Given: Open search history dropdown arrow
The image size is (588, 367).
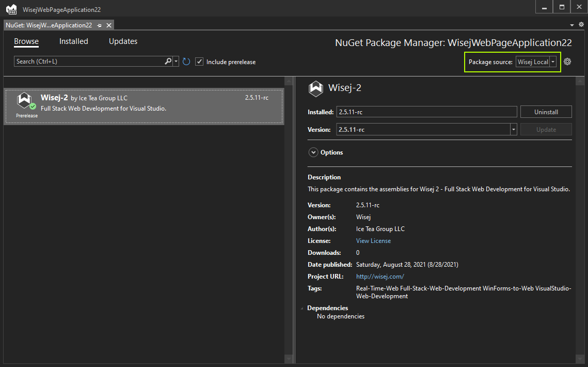Looking at the screenshot, I should point(176,61).
